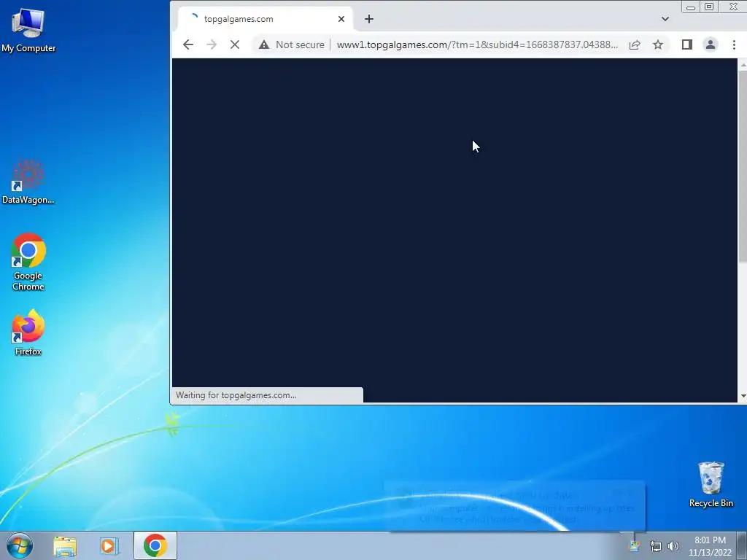747x560 pixels.
Task: Minimize the Chrome window
Action: (690, 7)
